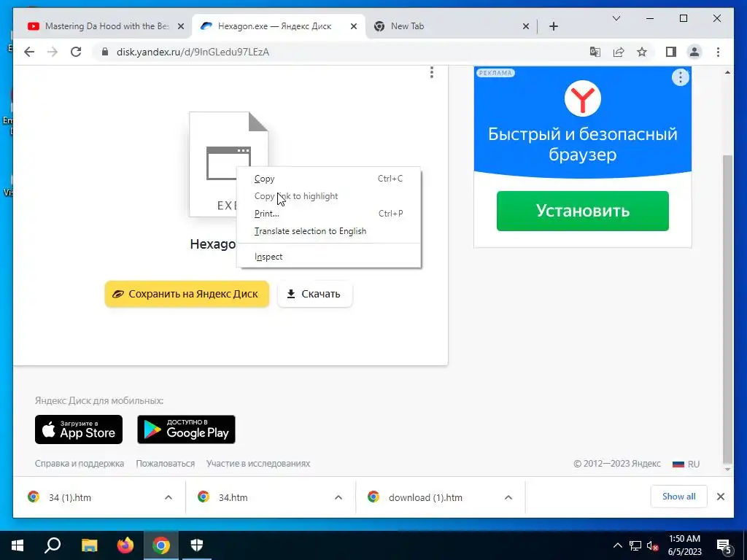Bookmark this page with the star icon

tap(642, 52)
